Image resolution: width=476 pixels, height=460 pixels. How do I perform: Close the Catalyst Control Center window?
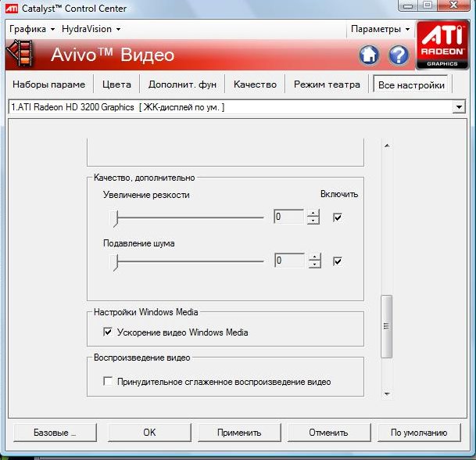(453, 5)
